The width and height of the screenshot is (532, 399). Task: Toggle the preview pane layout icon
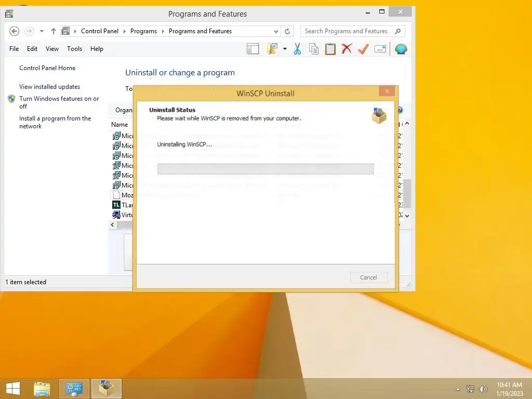pyautogui.click(x=253, y=49)
